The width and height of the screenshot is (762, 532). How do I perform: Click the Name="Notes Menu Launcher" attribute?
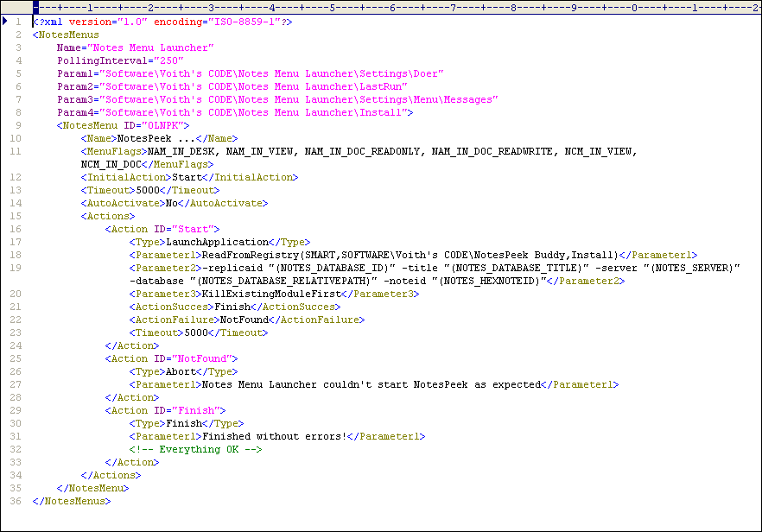135,47
